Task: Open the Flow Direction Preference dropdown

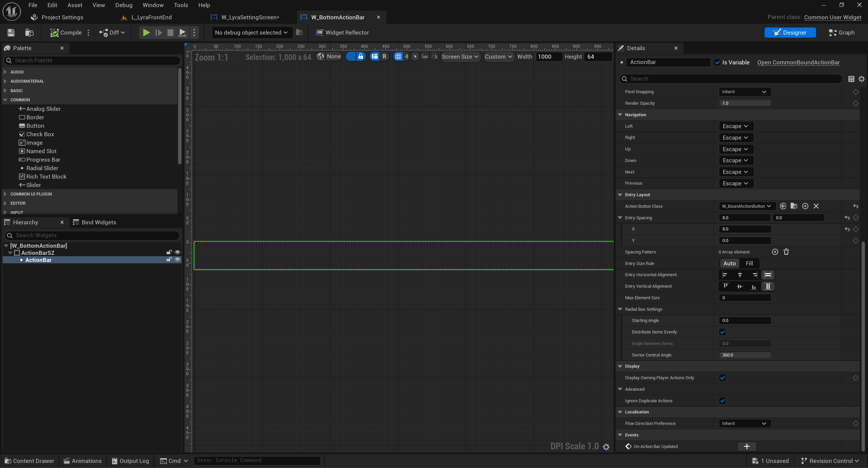Action: 745,423
